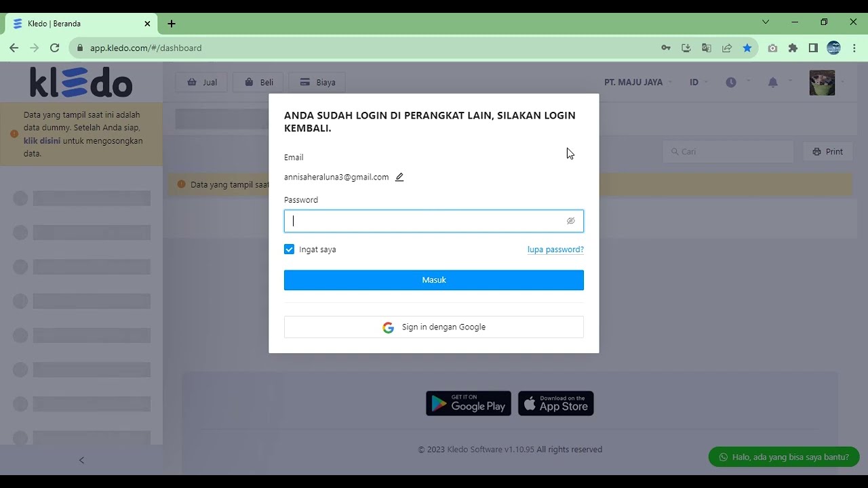Click the card icon on Biaya
Image resolution: width=868 pixels, height=488 pixels.
[305, 82]
